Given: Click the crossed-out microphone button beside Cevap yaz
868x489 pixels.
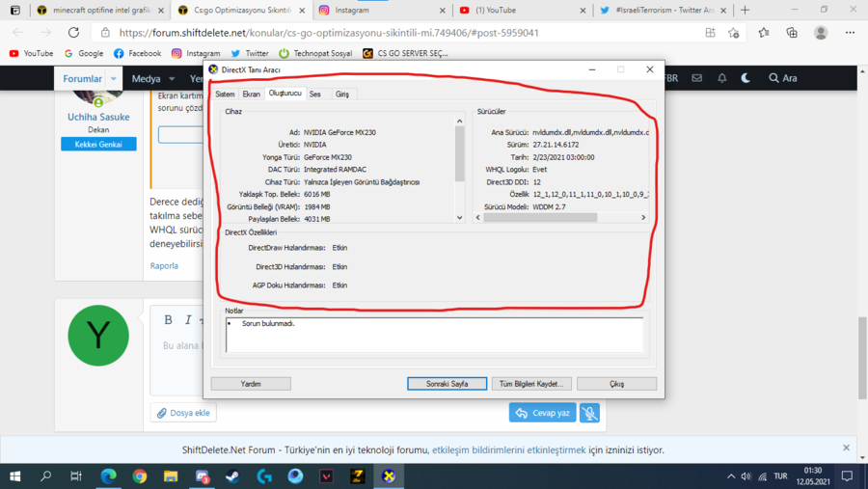Looking at the screenshot, I should pos(589,413).
